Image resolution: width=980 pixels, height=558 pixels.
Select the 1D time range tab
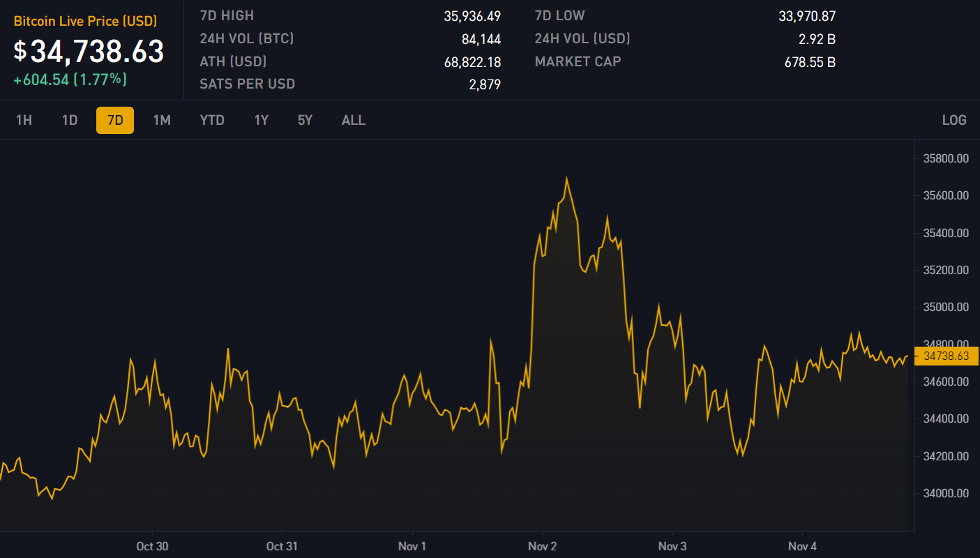(70, 120)
